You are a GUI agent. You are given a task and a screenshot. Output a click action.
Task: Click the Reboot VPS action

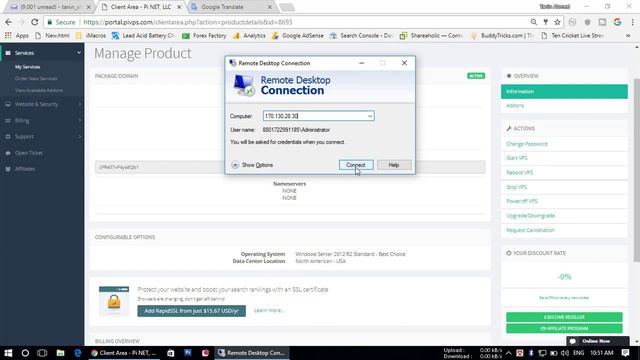click(x=520, y=173)
